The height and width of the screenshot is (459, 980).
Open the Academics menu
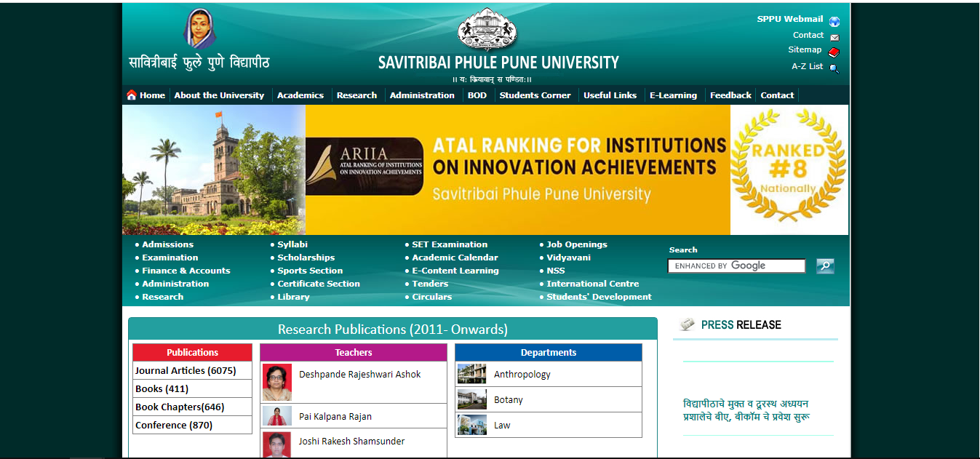click(300, 95)
